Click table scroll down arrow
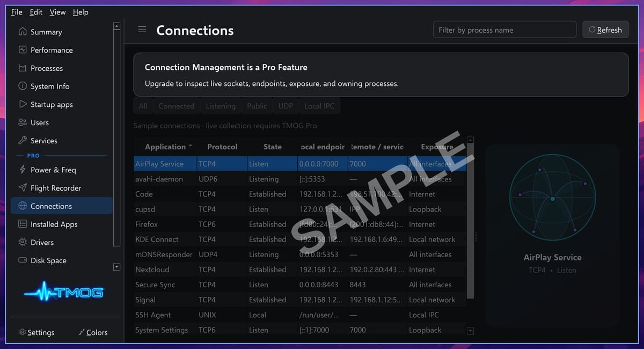This screenshot has width=644, height=349. (x=471, y=331)
